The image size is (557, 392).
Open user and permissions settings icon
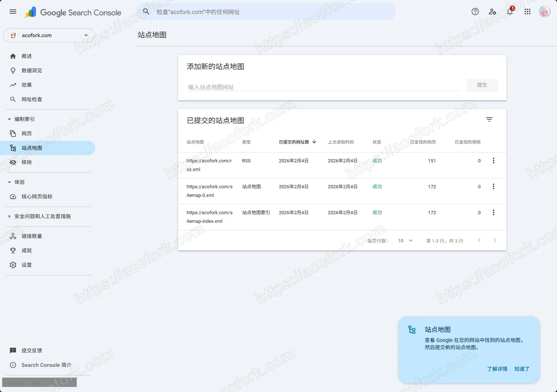click(492, 12)
